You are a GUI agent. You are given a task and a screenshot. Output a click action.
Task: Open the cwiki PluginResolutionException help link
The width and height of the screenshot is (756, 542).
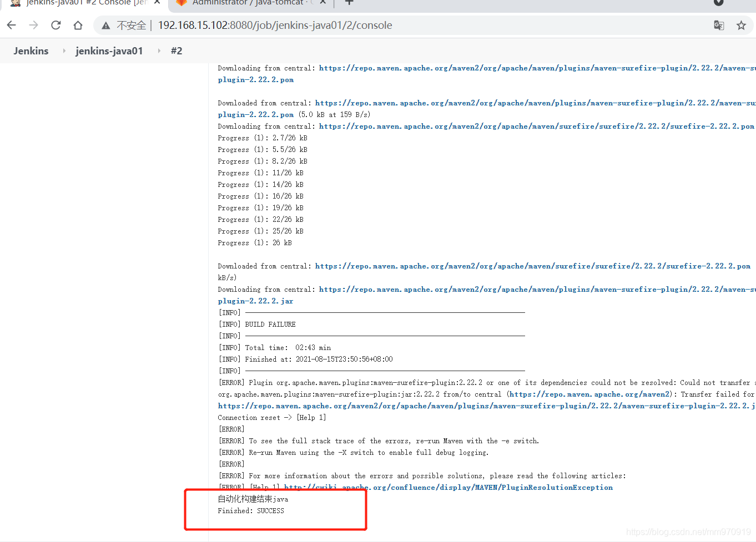[x=448, y=488]
